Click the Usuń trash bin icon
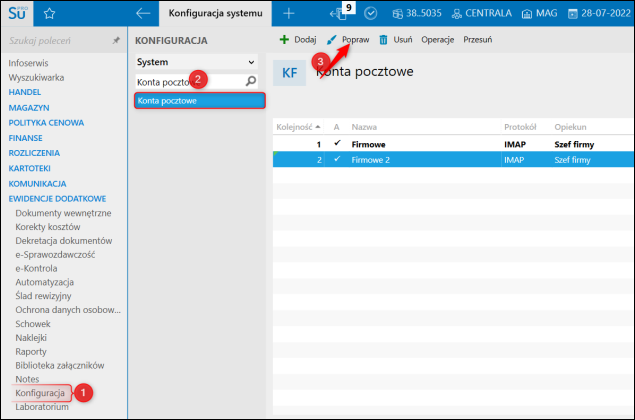Image resolution: width=635 pixels, height=420 pixels. point(383,40)
